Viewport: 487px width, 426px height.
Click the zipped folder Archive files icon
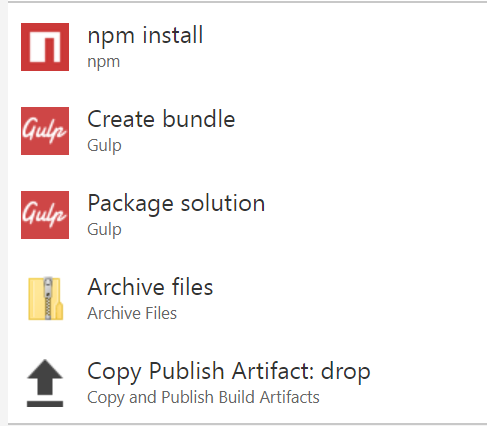point(46,299)
